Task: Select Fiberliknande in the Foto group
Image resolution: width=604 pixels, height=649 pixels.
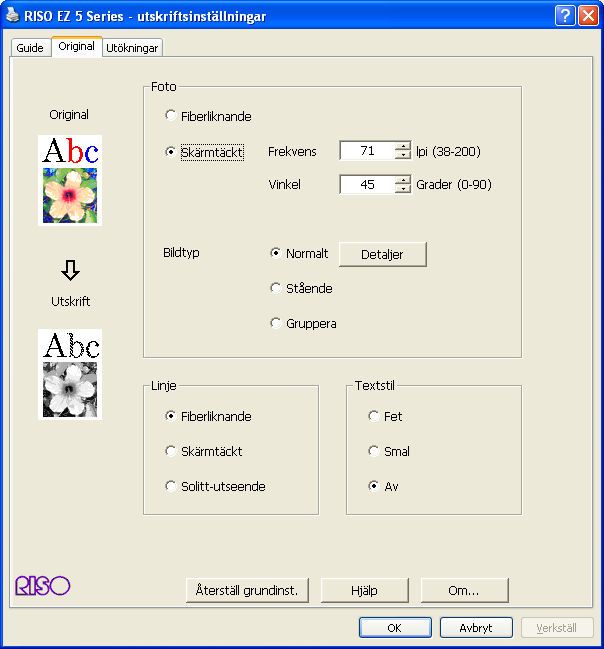Action: point(208,116)
